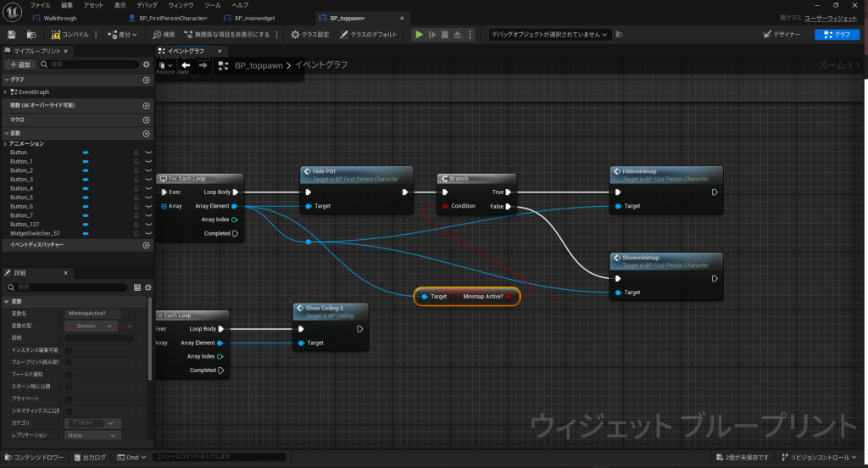The image size is (868, 468).
Task: Click the Browse to asset icon in toolbar
Action: pyautogui.click(x=31, y=35)
